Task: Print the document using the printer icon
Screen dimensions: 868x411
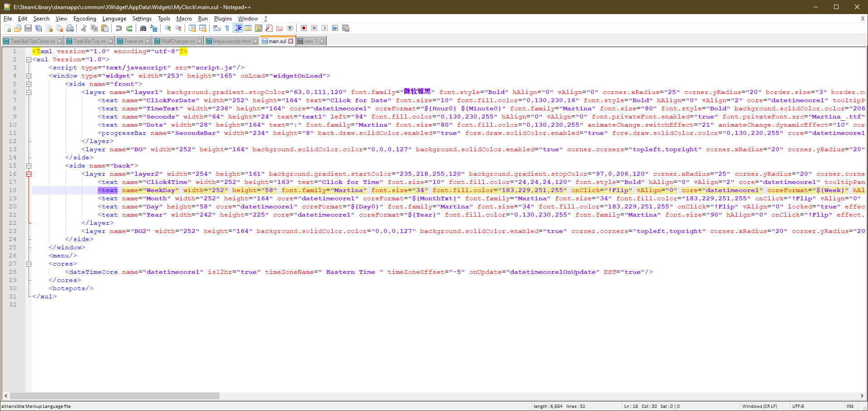Action: (70, 28)
